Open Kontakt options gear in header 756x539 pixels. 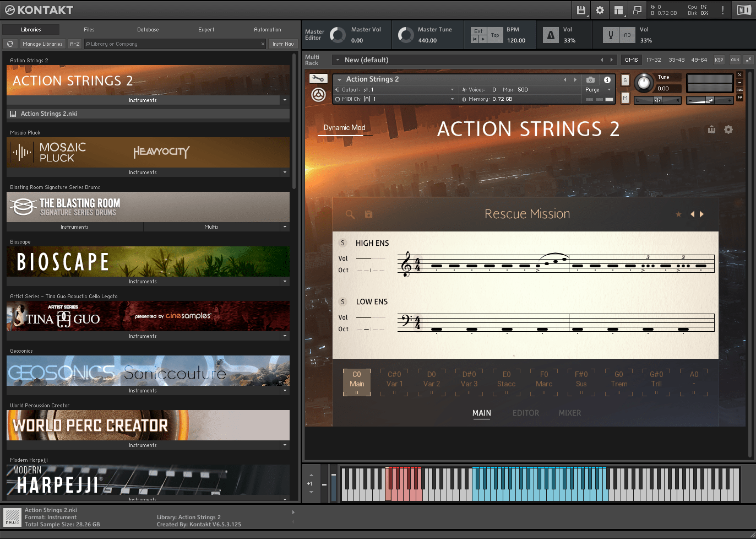[600, 10]
